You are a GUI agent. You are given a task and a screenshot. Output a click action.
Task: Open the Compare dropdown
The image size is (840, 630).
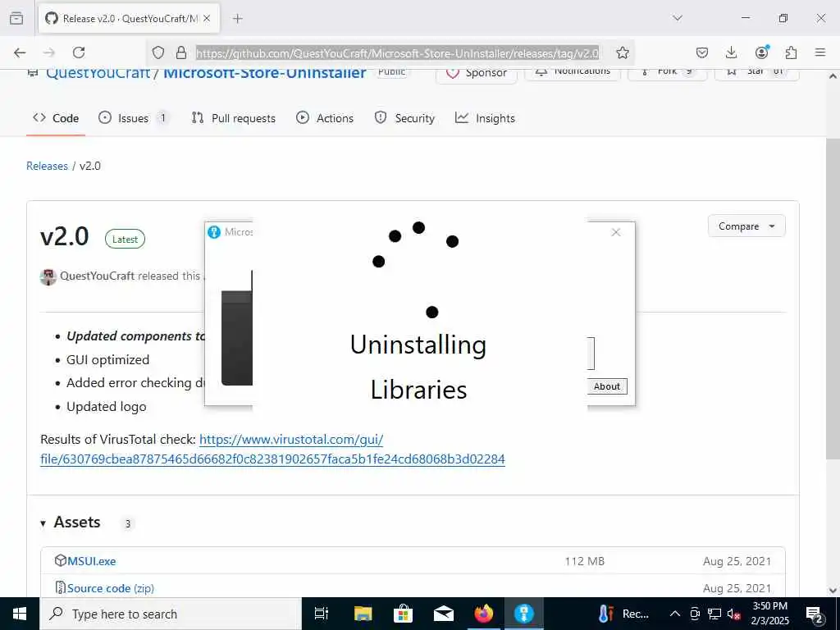tap(746, 226)
